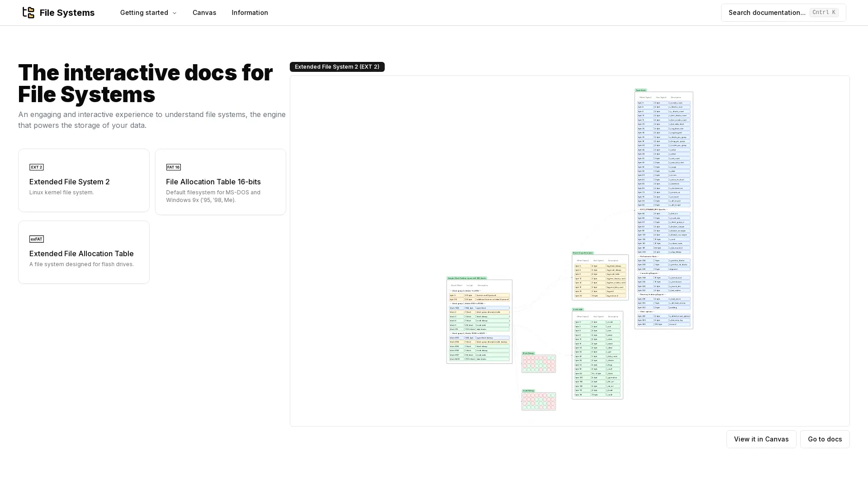Select the FAT 16 badge
Viewport: 868px width, 488px height.
click(x=174, y=167)
